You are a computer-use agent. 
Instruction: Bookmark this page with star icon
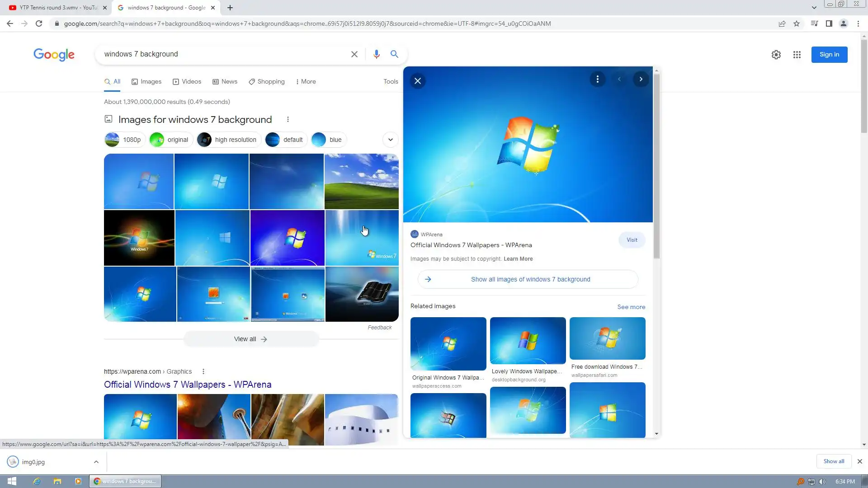pos(796,23)
